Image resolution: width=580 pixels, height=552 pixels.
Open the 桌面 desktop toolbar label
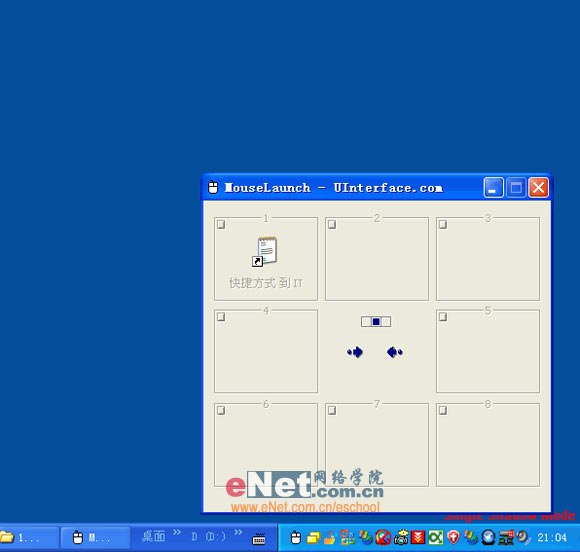click(153, 536)
